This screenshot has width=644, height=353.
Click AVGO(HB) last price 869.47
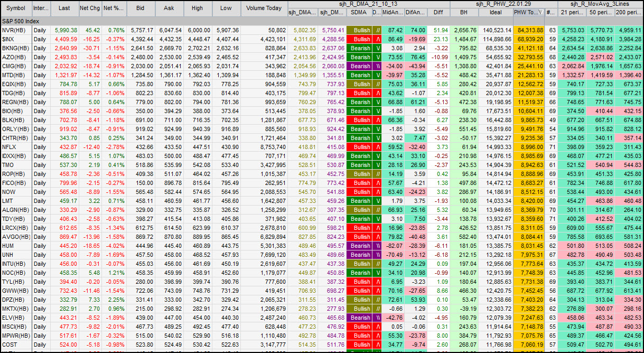click(64, 237)
